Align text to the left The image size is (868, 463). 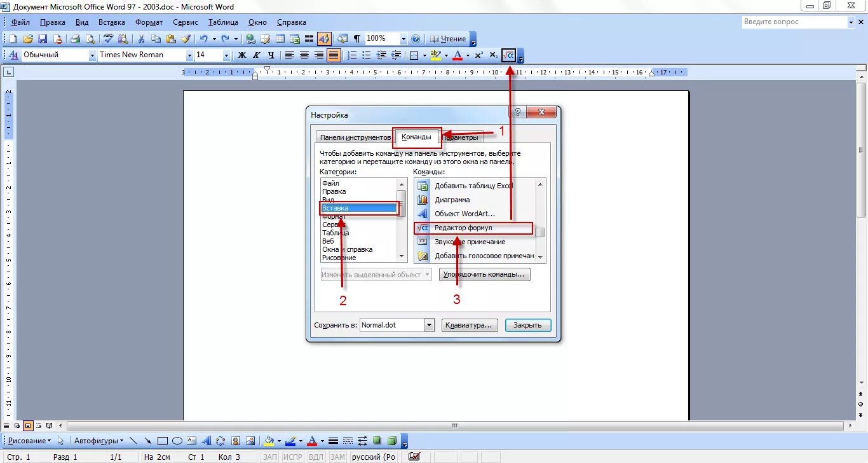click(x=290, y=55)
